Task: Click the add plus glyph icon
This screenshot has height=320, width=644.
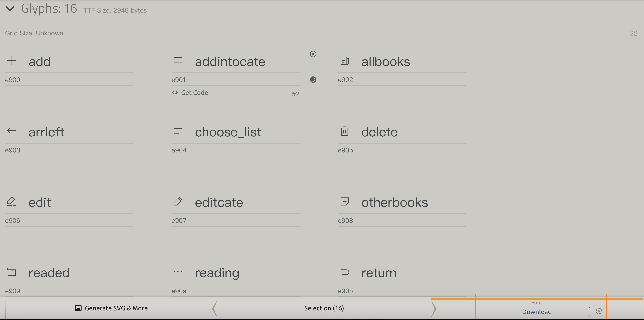Action: point(12,61)
